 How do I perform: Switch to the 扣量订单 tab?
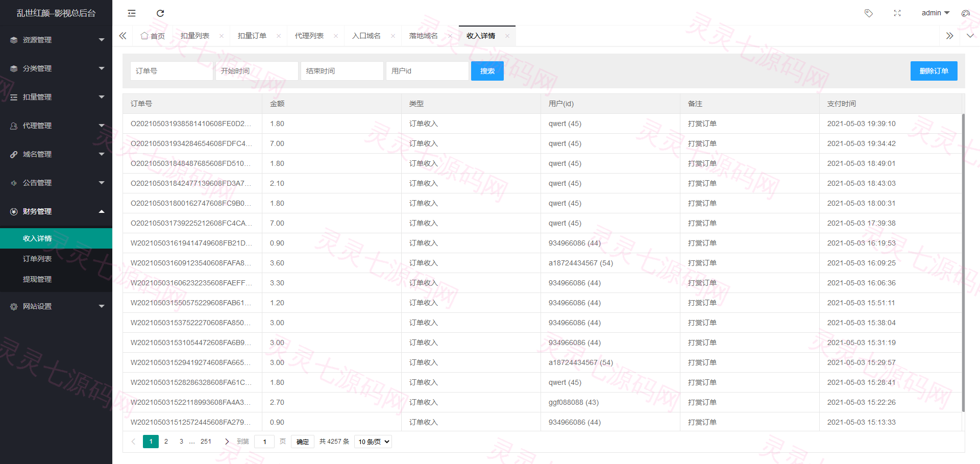click(252, 36)
